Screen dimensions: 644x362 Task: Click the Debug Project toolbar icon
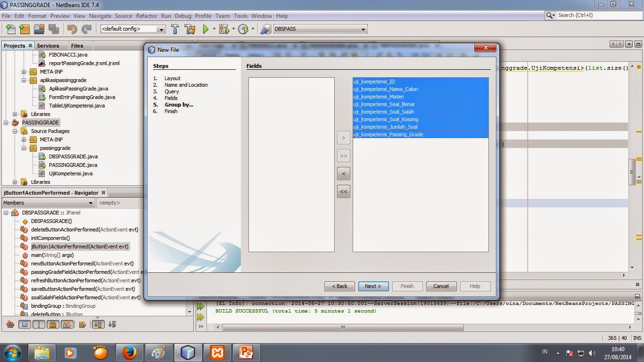coord(224,29)
